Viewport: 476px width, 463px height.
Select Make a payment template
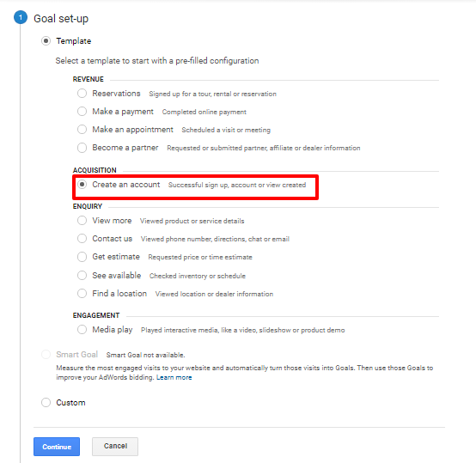[x=82, y=112]
